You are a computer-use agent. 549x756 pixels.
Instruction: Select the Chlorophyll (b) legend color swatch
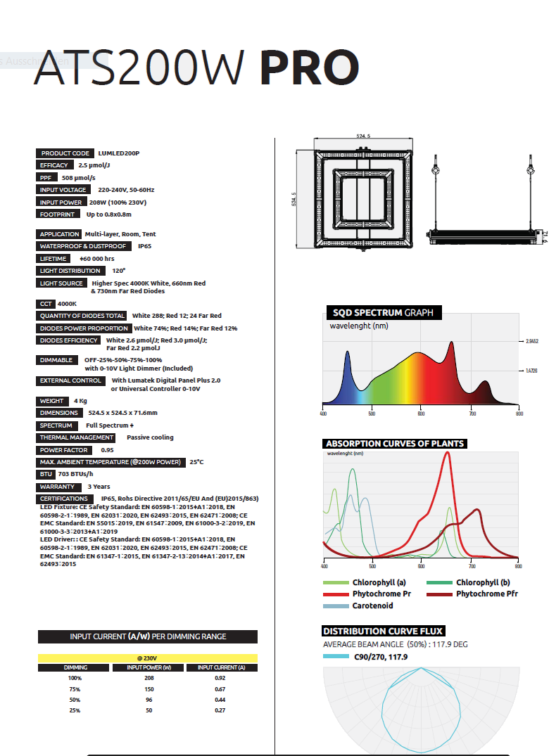[439, 583]
